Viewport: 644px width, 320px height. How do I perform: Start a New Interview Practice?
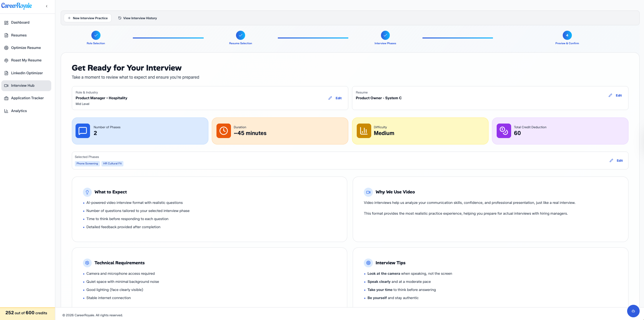(x=87, y=18)
